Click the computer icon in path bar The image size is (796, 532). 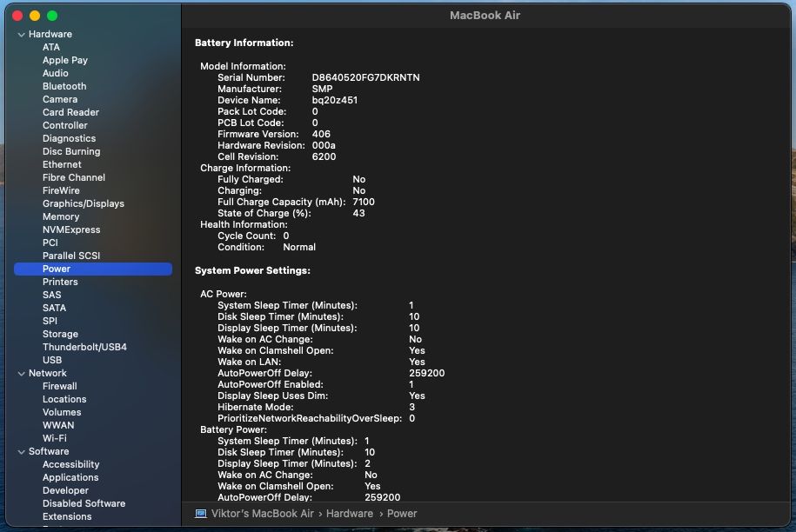click(x=201, y=513)
